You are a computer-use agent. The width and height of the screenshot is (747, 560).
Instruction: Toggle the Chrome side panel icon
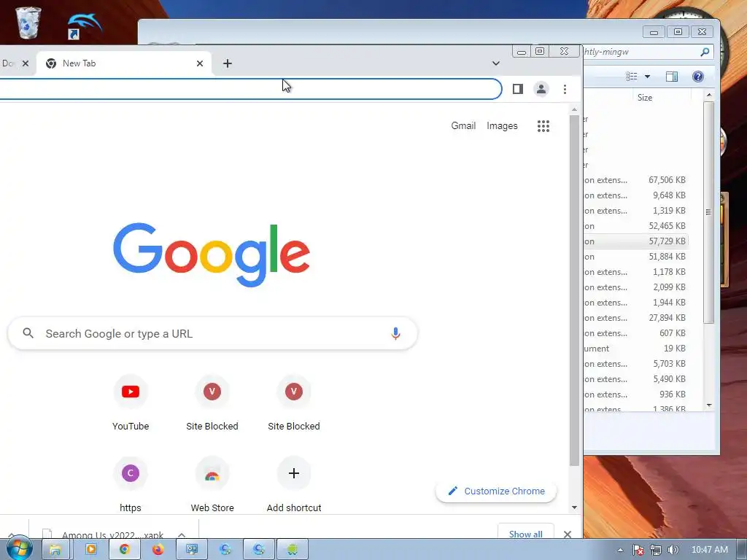pos(517,89)
